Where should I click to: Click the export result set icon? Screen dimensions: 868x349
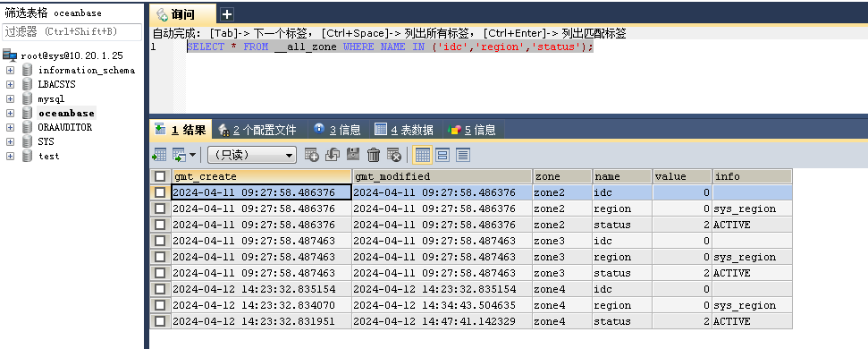tap(159, 155)
